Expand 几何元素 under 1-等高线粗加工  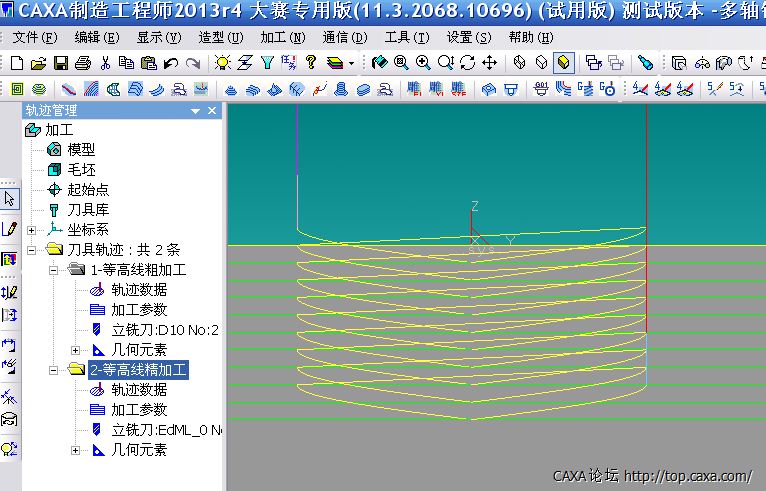pos(75,350)
